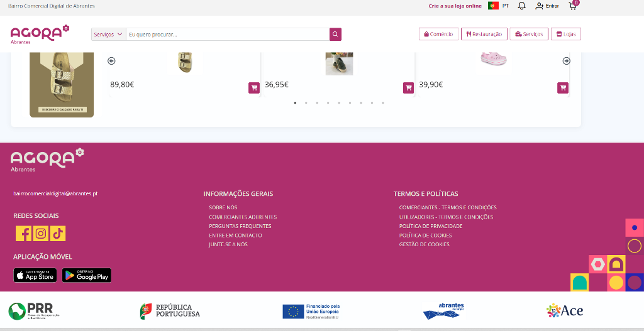Open the shopping cart in header
The width and height of the screenshot is (644, 331).
(572, 6)
